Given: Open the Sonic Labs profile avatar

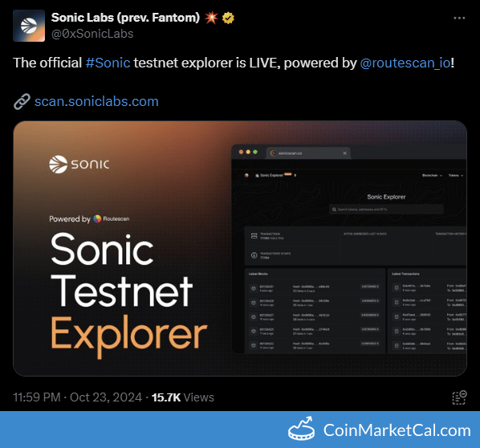Looking at the screenshot, I should 29,26.
